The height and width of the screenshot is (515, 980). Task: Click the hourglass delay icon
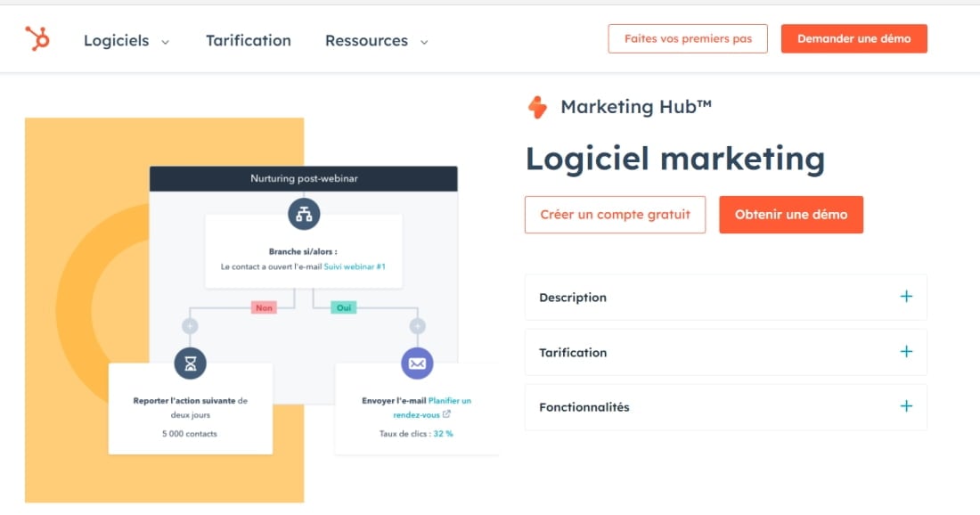(x=190, y=364)
